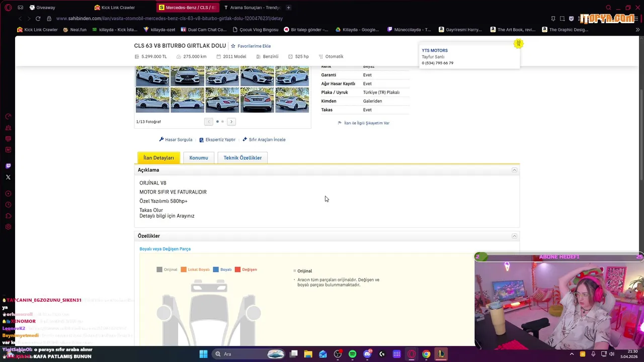Collapse the Açıklama section
This screenshot has width=644, height=362.
click(x=514, y=170)
